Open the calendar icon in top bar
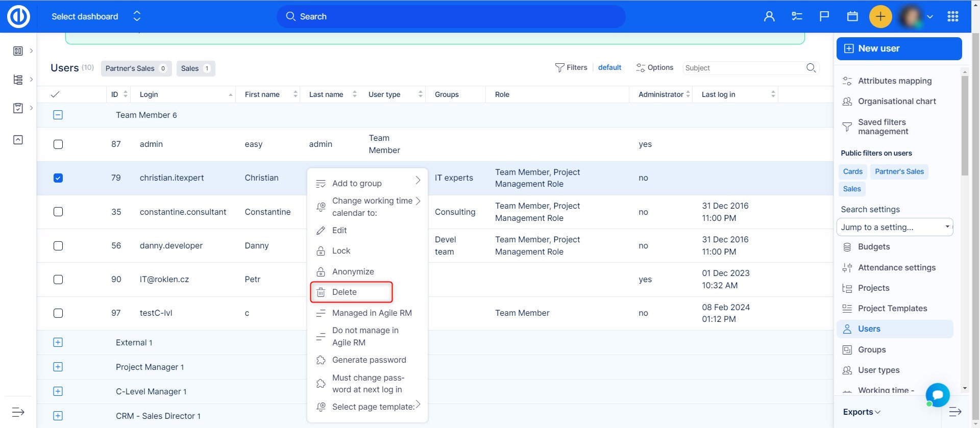This screenshot has height=428, width=980. 852,16
